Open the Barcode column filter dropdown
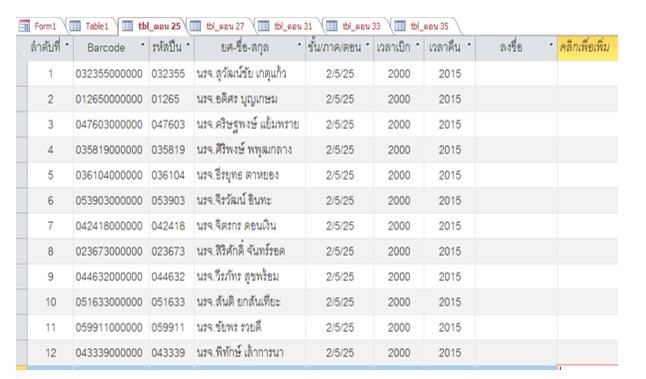The image size is (646, 379). [143, 44]
